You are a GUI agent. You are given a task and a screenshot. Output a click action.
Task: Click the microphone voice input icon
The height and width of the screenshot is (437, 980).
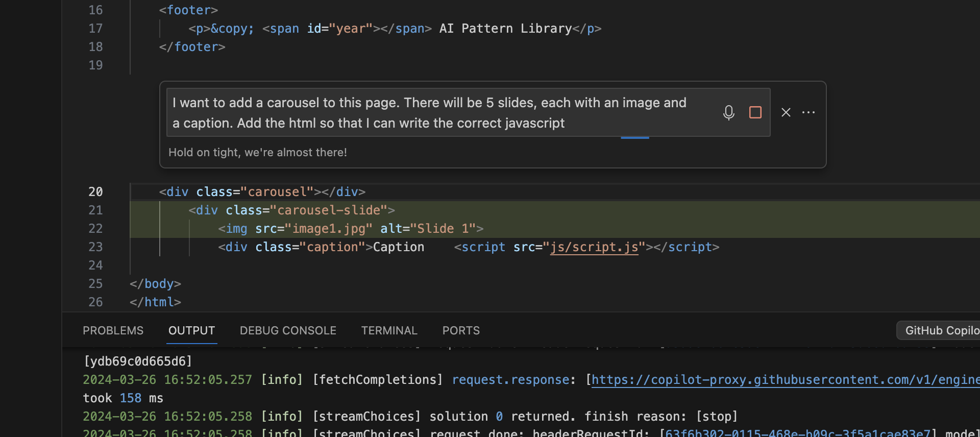pos(728,112)
